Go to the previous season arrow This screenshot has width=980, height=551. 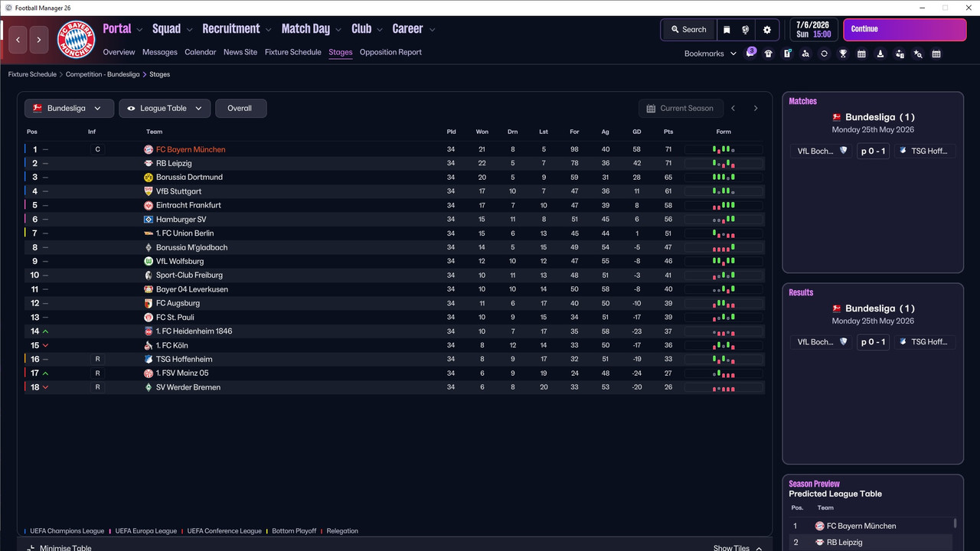tap(733, 109)
